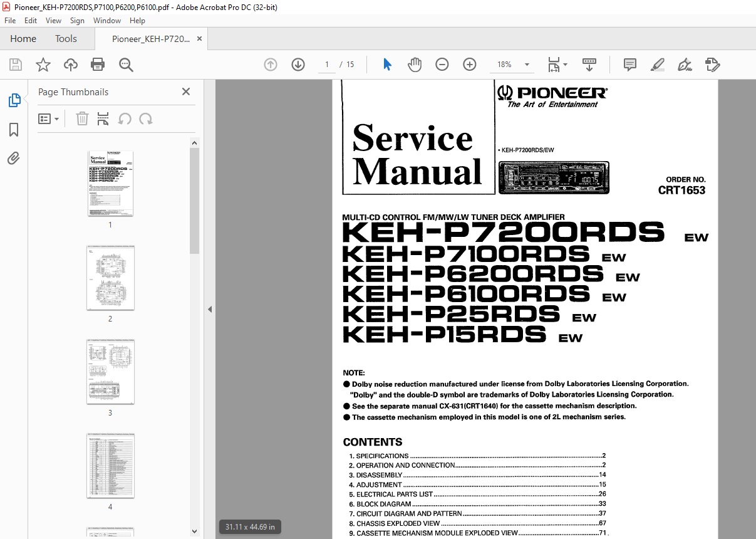Insert page break tool in thumbnails
756x539 pixels.
pyautogui.click(x=103, y=118)
